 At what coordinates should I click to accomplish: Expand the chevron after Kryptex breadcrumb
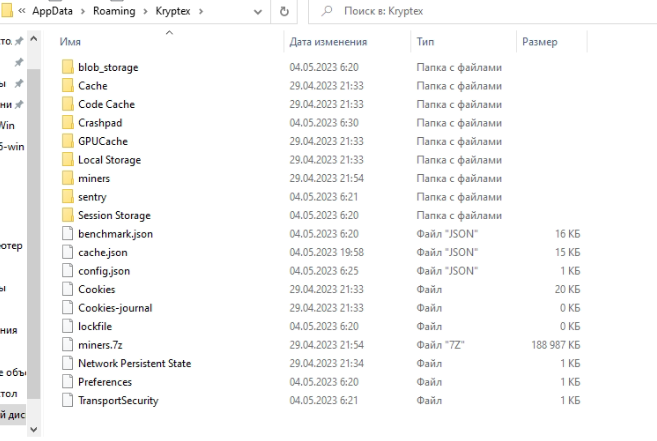201,11
